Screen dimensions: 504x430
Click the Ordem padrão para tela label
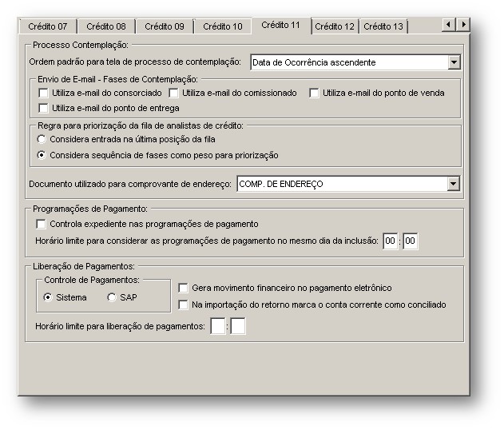(x=135, y=62)
